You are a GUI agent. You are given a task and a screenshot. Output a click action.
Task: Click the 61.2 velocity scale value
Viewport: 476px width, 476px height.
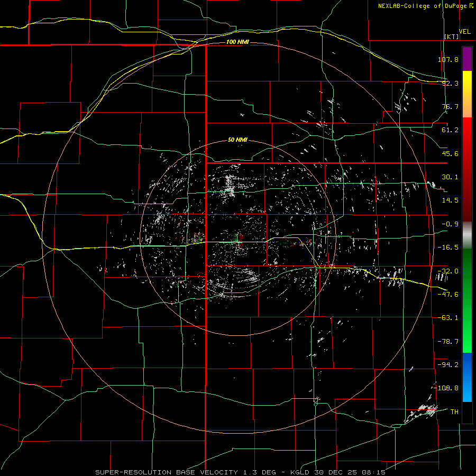click(x=450, y=130)
